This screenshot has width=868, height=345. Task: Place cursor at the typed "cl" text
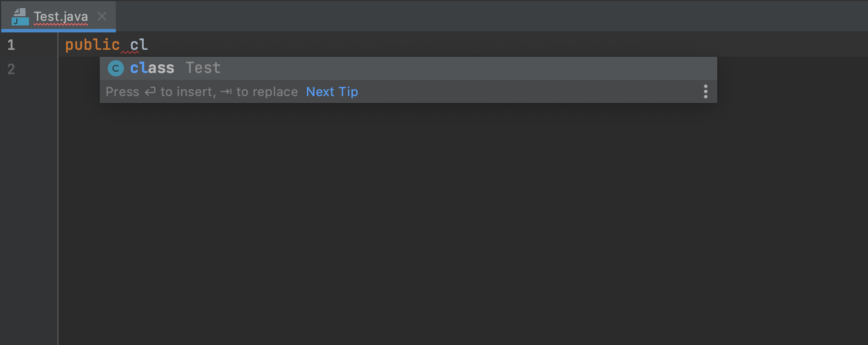[x=139, y=45]
